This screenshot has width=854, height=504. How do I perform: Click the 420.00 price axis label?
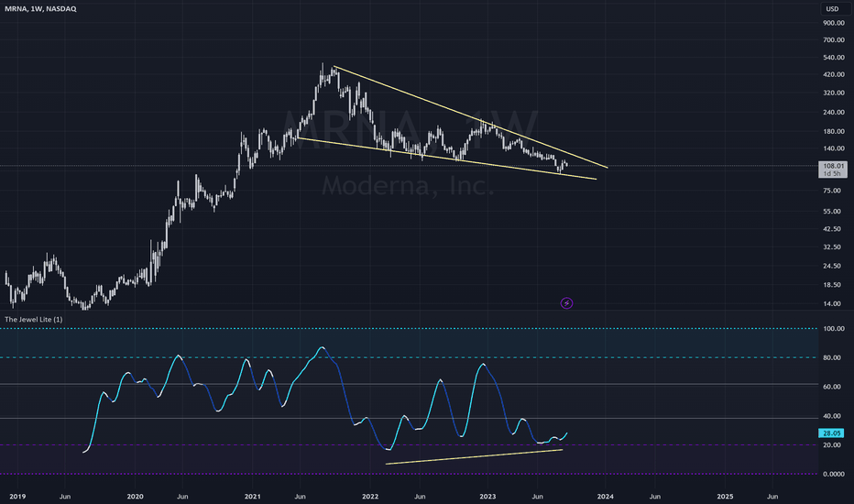click(x=833, y=74)
